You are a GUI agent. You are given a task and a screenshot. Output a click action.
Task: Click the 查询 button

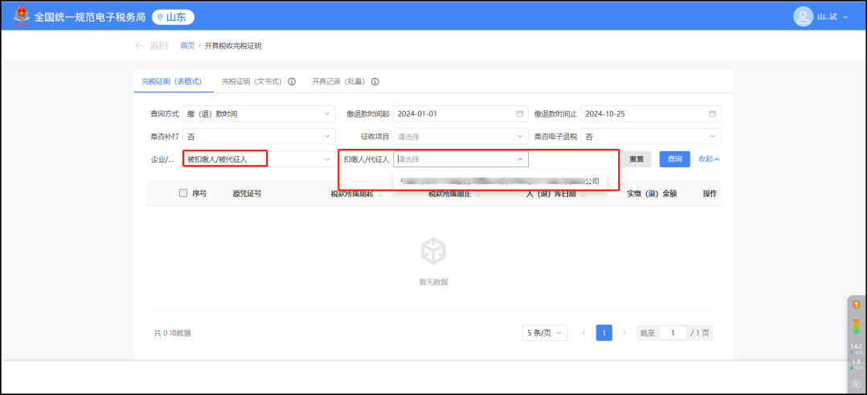click(674, 159)
